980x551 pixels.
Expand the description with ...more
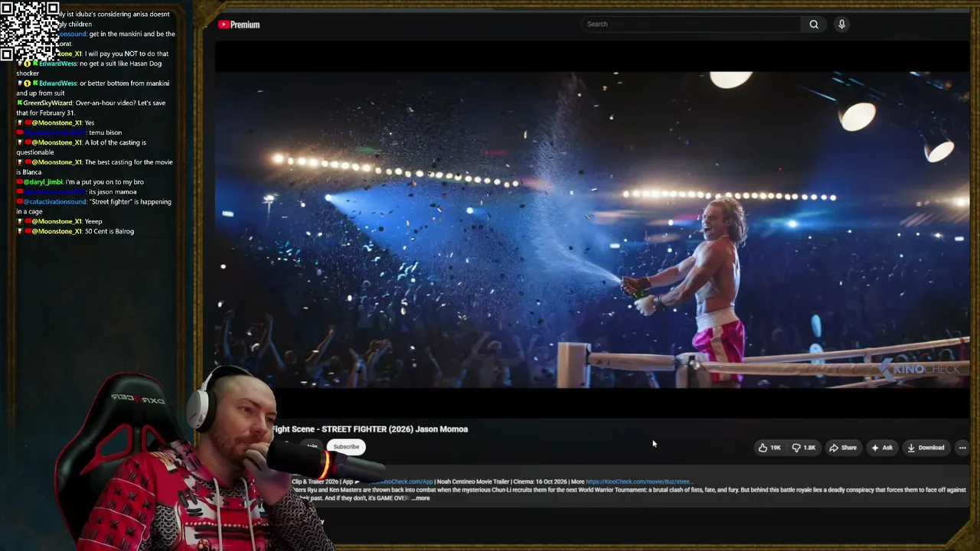coord(421,498)
